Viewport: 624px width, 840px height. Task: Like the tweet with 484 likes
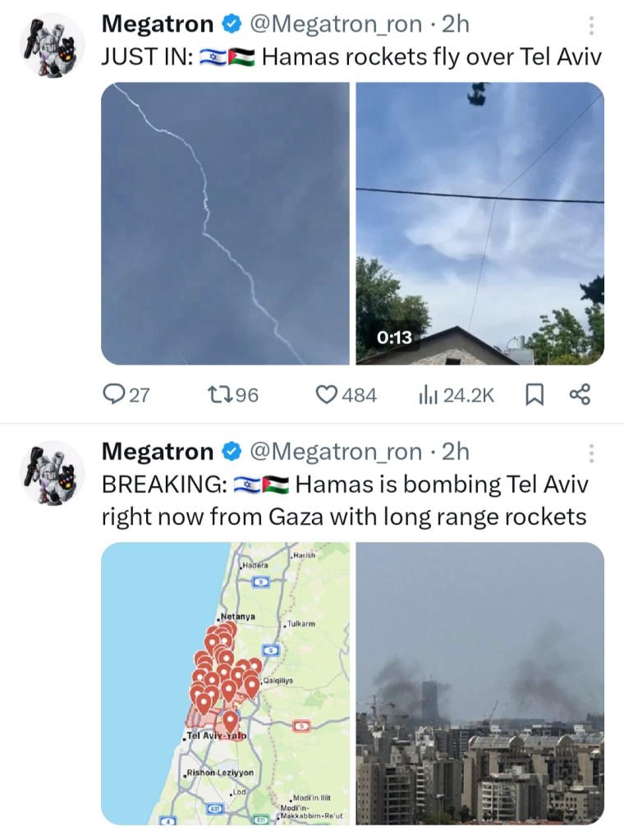(x=328, y=395)
